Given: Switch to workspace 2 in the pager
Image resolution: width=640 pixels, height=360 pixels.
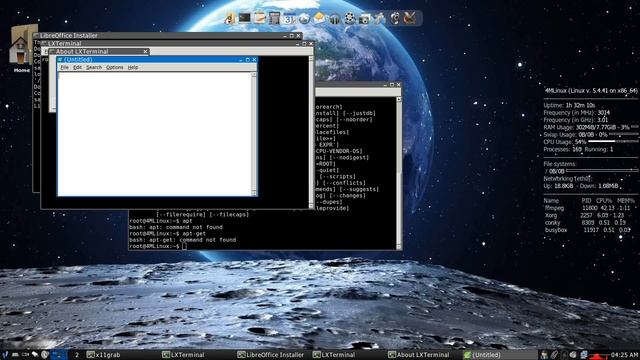Looking at the screenshot, I should coord(77,355).
